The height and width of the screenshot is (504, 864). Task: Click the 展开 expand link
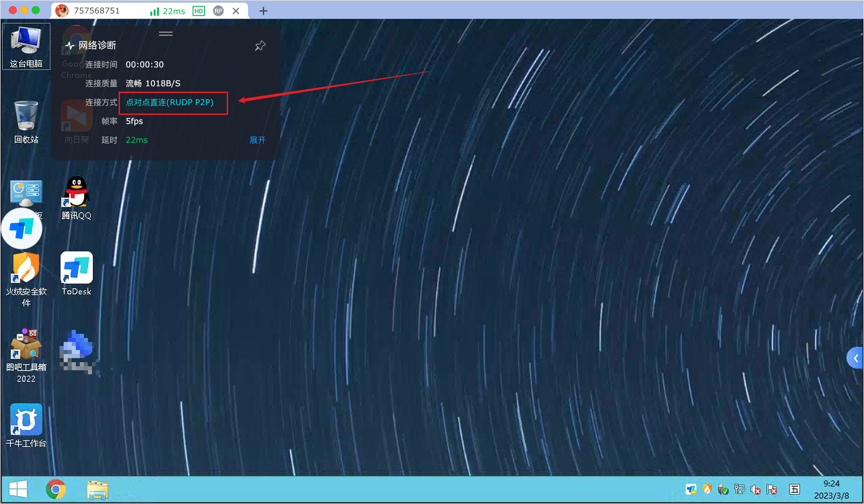pyautogui.click(x=257, y=140)
